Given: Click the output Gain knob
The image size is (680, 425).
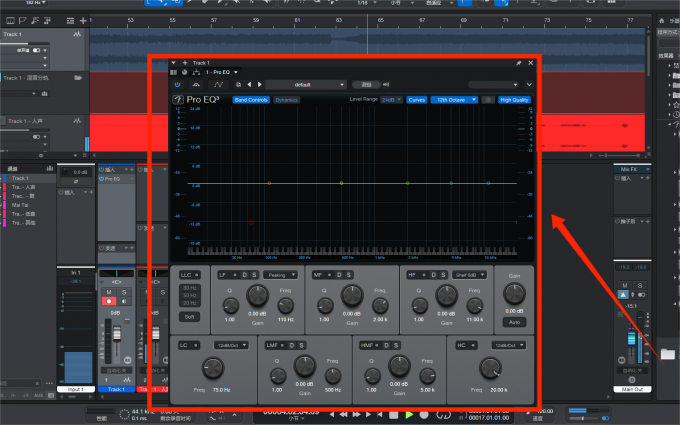Looking at the screenshot, I should pyautogui.click(x=514, y=294).
